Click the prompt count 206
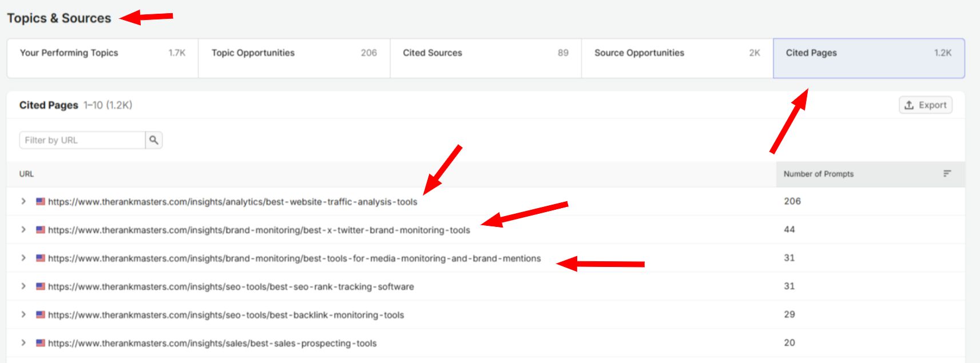 [792, 201]
